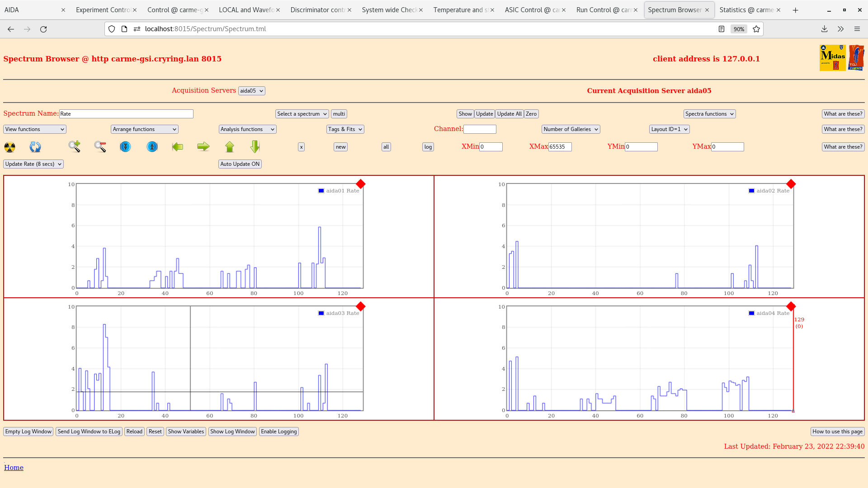Viewport: 868px width, 488px height.
Task: Open the Update Rate (8 secs) dropdown
Action: (33, 164)
